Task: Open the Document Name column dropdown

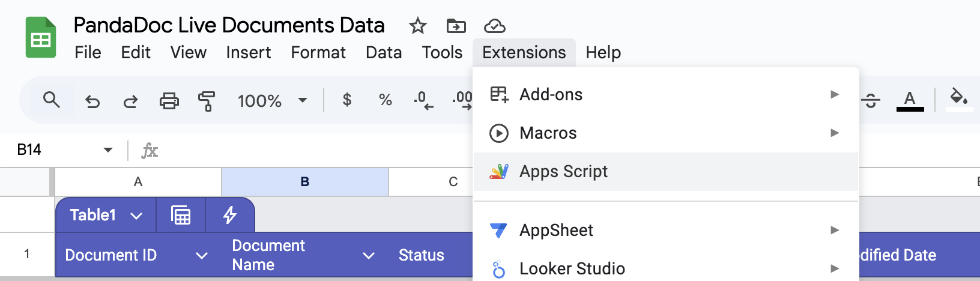Action: point(369,255)
